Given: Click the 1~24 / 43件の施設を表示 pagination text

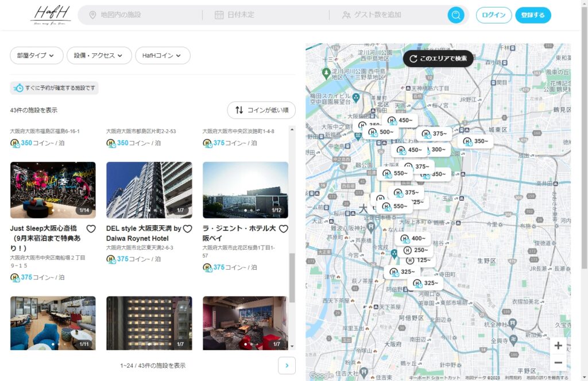Looking at the screenshot, I should [x=153, y=366].
